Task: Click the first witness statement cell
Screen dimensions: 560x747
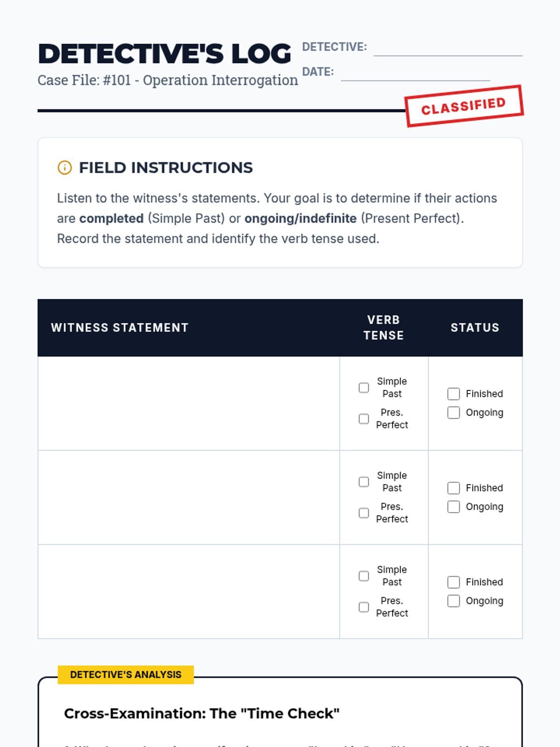Action: click(x=189, y=403)
